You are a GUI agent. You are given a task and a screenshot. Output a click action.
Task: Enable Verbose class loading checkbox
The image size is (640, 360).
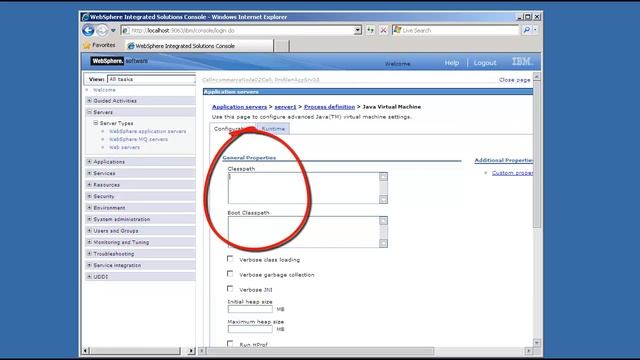(x=230, y=259)
